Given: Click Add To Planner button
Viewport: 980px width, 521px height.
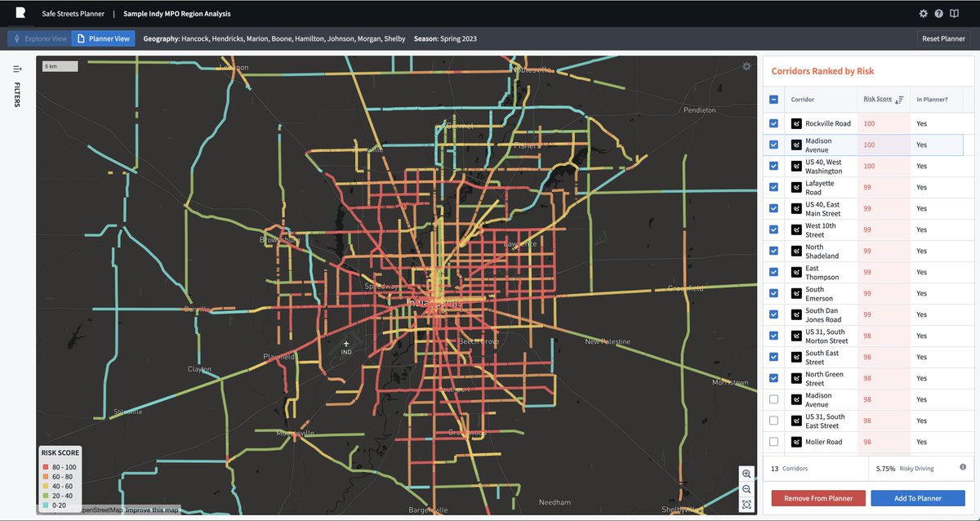Looking at the screenshot, I should pyautogui.click(x=918, y=498).
